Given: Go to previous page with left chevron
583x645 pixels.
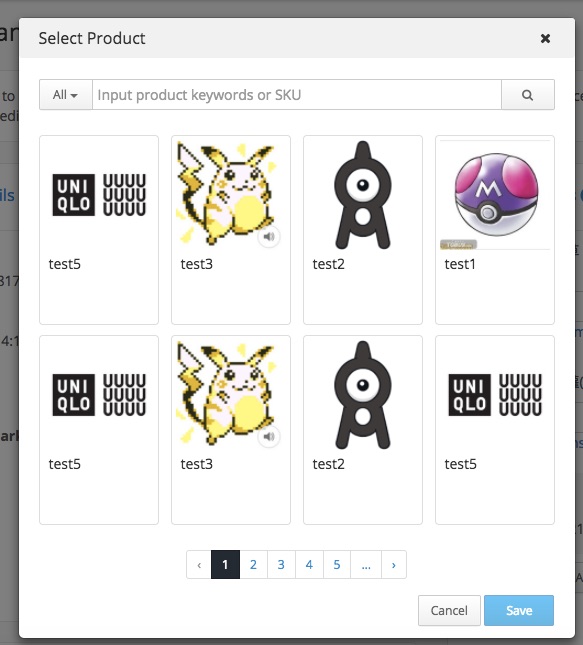Looking at the screenshot, I should 199,565.
